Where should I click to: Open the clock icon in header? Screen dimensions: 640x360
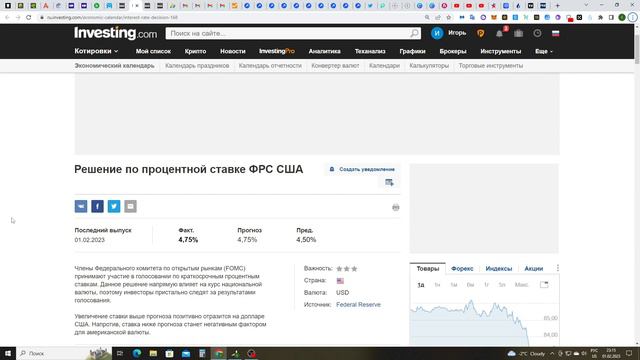[x=537, y=33]
